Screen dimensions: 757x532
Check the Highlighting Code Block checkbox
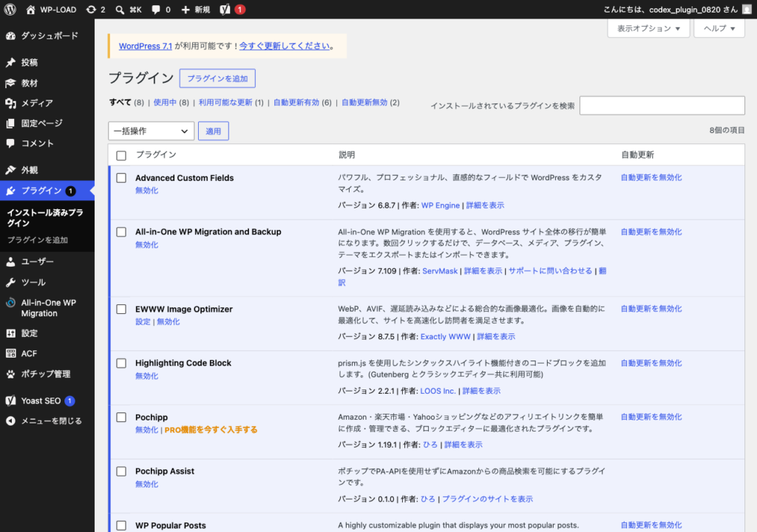(x=121, y=363)
